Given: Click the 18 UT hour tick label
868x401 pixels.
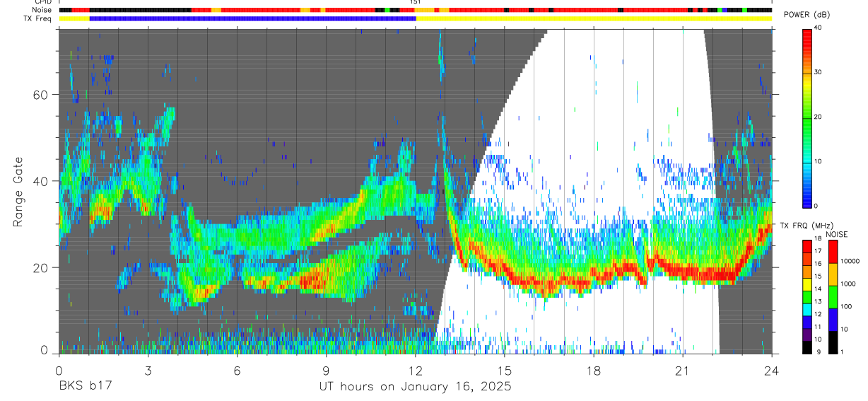Looking at the screenshot, I should coord(593,370).
